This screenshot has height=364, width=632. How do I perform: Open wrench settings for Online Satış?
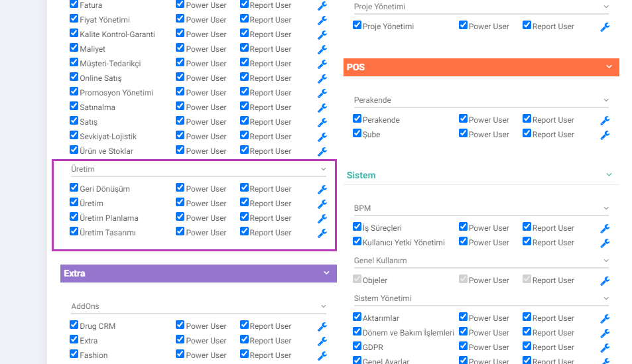click(322, 79)
